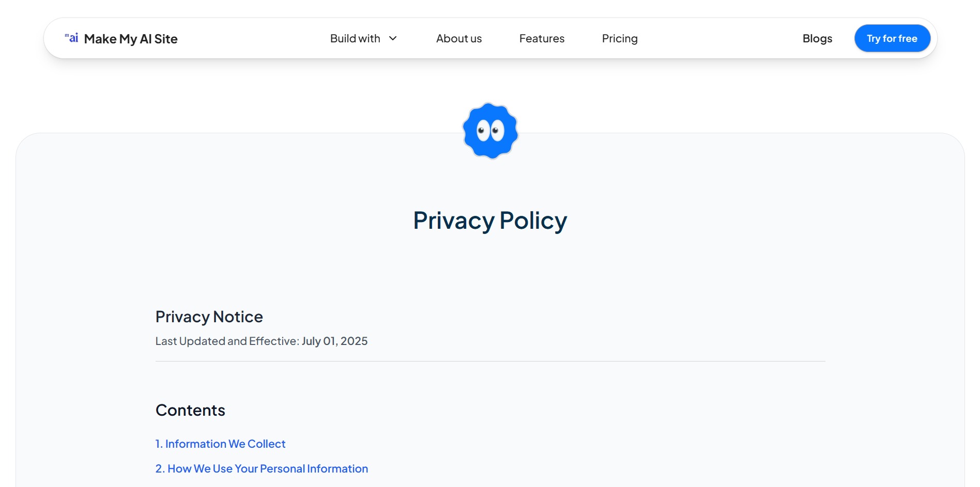The width and height of the screenshot is (980, 487).
Task: Open the Build with menu
Action: [355, 38]
